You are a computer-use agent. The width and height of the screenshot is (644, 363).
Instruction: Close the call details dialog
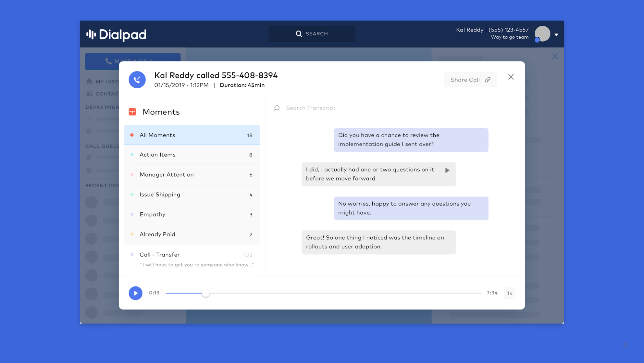(x=511, y=77)
